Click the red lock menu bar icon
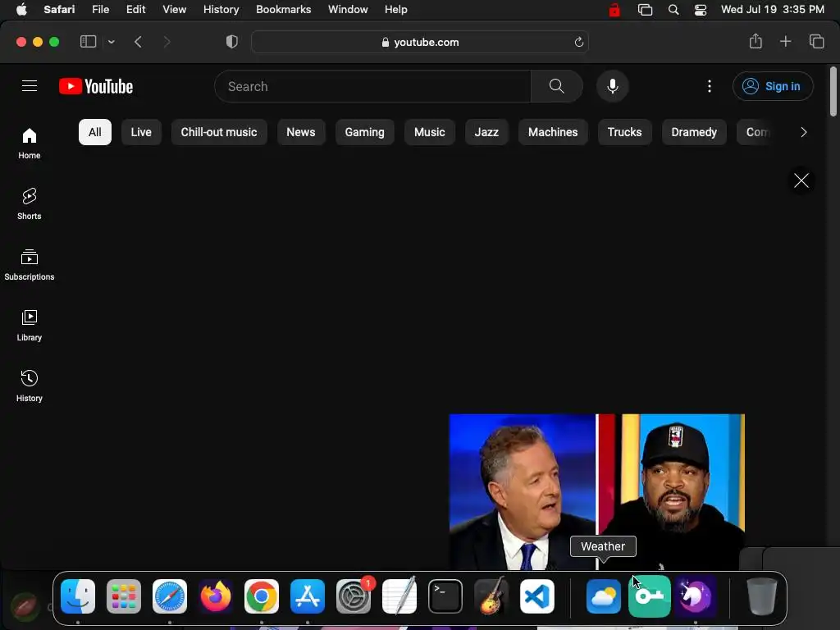This screenshot has height=630, width=840. pyautogui.click(x=614, y=10)
